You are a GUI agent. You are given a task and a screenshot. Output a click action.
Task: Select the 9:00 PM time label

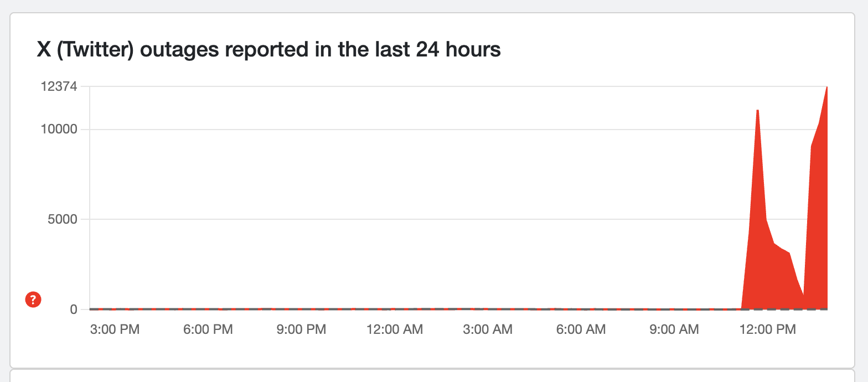(301, 329)
